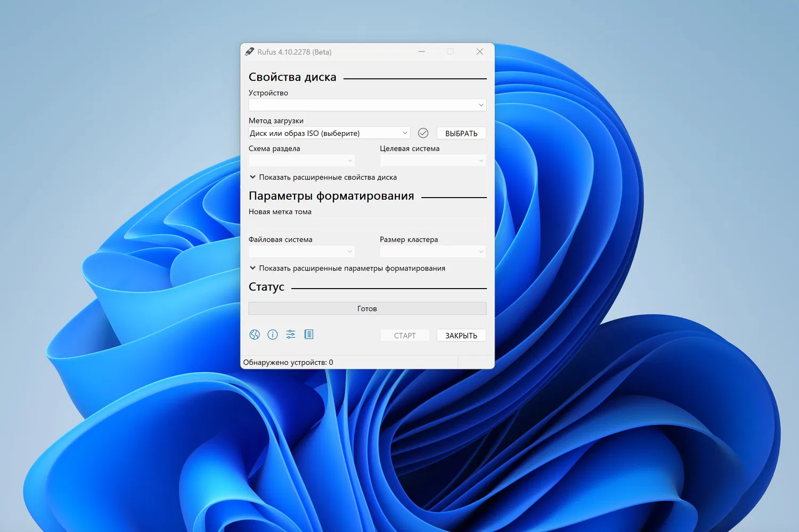Open the Целевая система dropdown

point(433,161)
